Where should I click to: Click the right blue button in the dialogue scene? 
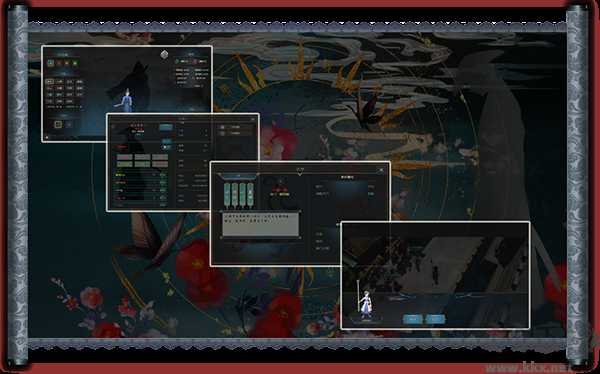pos(435,319)
